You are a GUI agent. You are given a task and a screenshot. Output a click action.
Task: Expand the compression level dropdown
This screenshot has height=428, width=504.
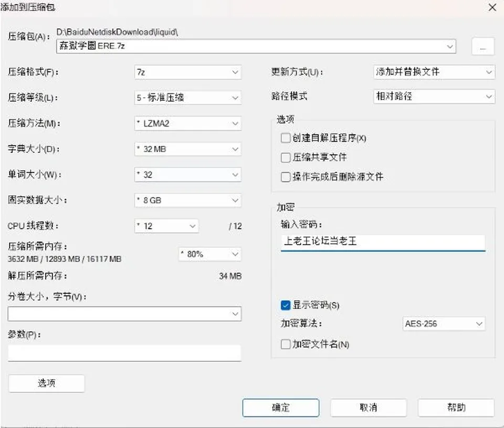(x=188, y=98)
